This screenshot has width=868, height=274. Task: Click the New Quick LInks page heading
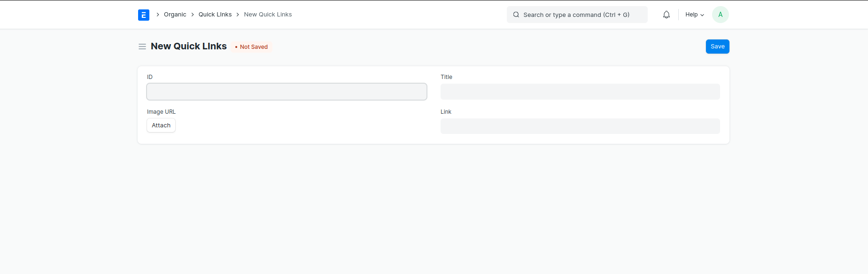[x=188, y=46]
